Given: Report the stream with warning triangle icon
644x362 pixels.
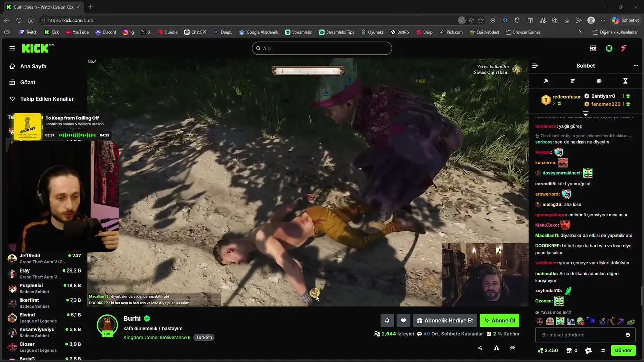Looking at the screenshot, I should tap(497, 348).
